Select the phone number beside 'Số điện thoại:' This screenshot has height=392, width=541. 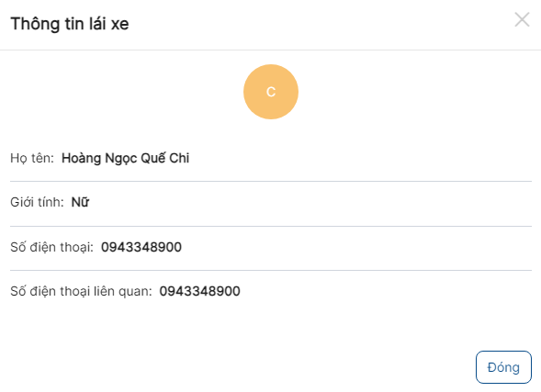pyautogui.click(x=141, y=247)
